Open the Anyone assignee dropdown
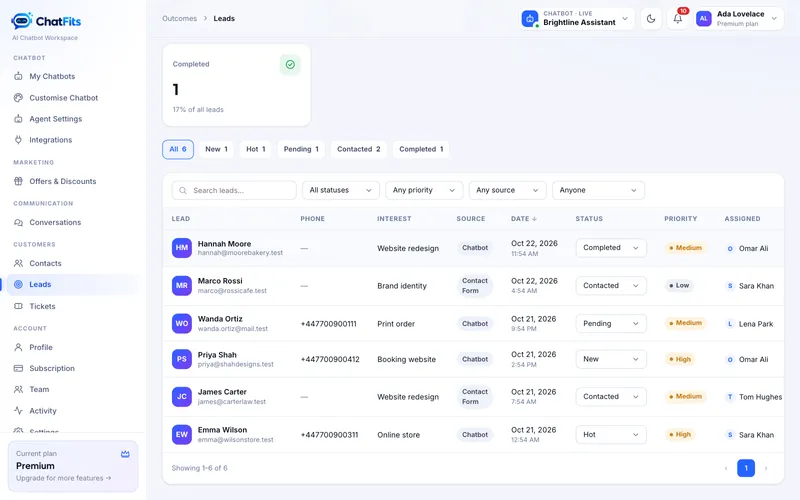 coord(598,190)
